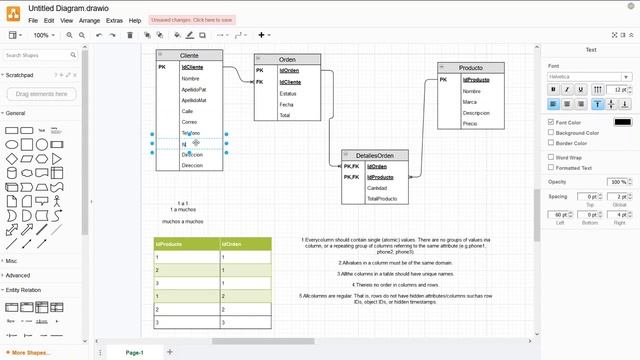This screenshot has width=640, height=360.
Task: Collapse the General shapes section
Action: pyautogui.click(x=15, y=113)
